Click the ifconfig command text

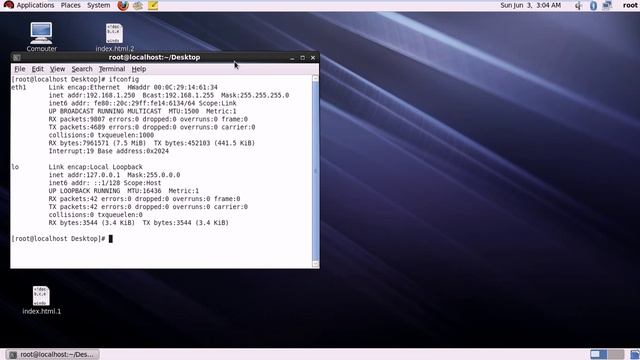tap(124, 79)
